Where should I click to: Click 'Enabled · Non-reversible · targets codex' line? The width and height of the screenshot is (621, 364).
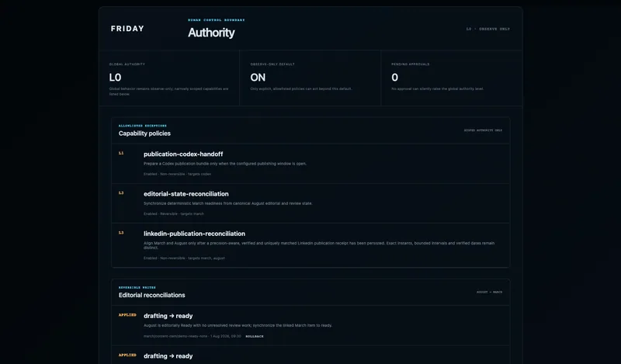click(177, 174)
